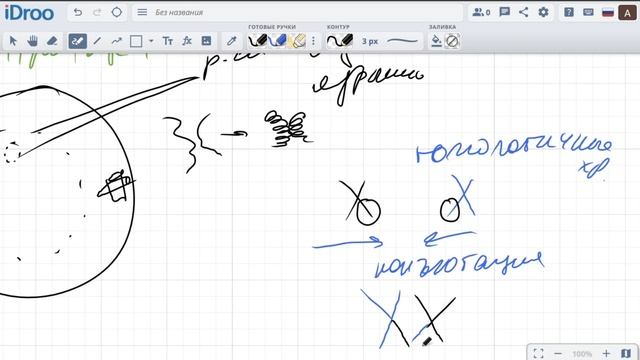
Task: Select the formula fx tool
Action: (x=187, y=41)
